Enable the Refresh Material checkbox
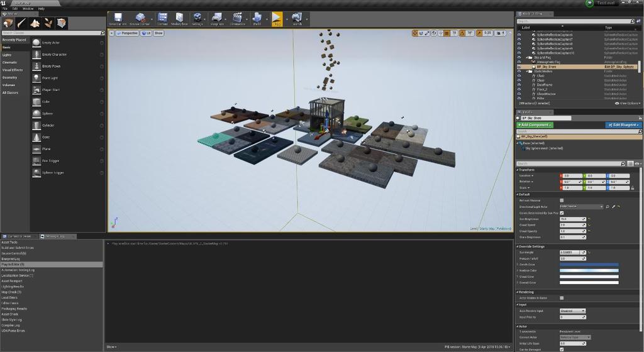The height and width of the screenshot is (352, 644). (562, 201)
